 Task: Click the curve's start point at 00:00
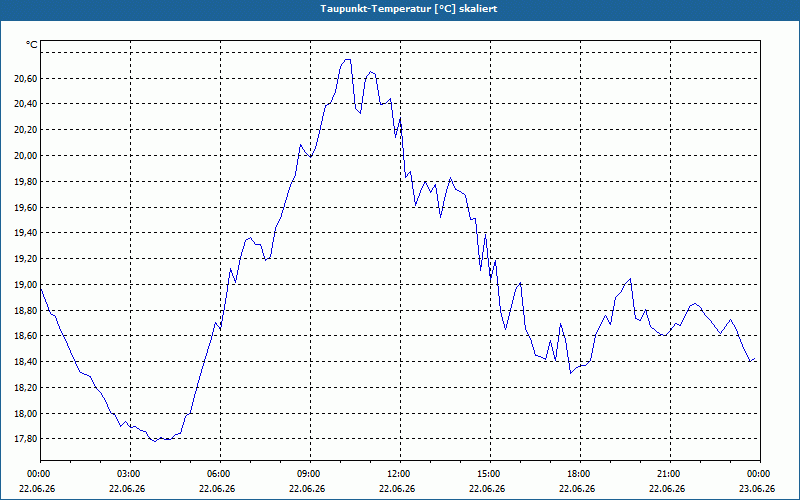tap(41, 289)
